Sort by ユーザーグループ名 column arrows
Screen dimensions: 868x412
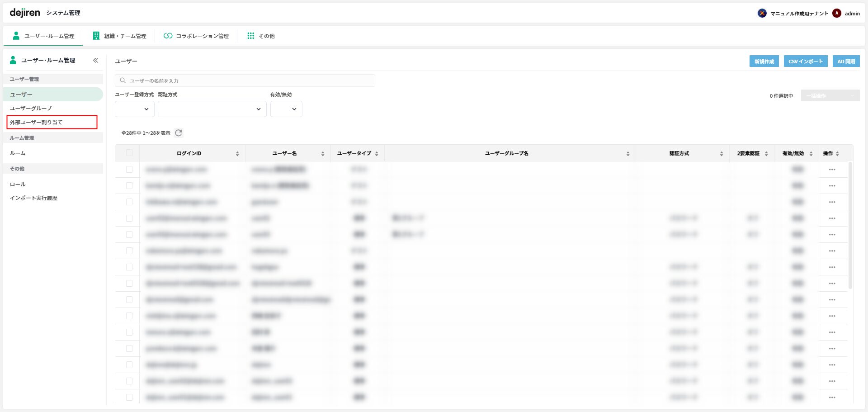(x=628, y=154)
